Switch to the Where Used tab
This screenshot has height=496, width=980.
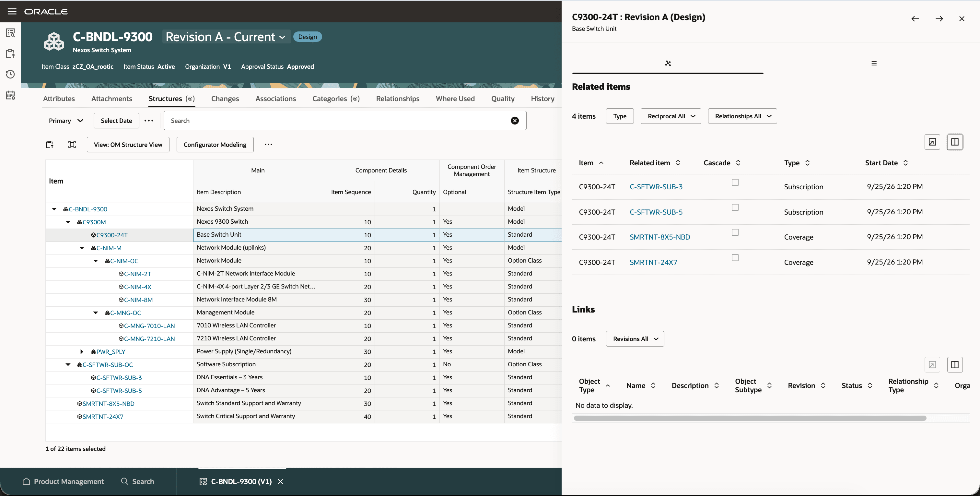[455, 99]
